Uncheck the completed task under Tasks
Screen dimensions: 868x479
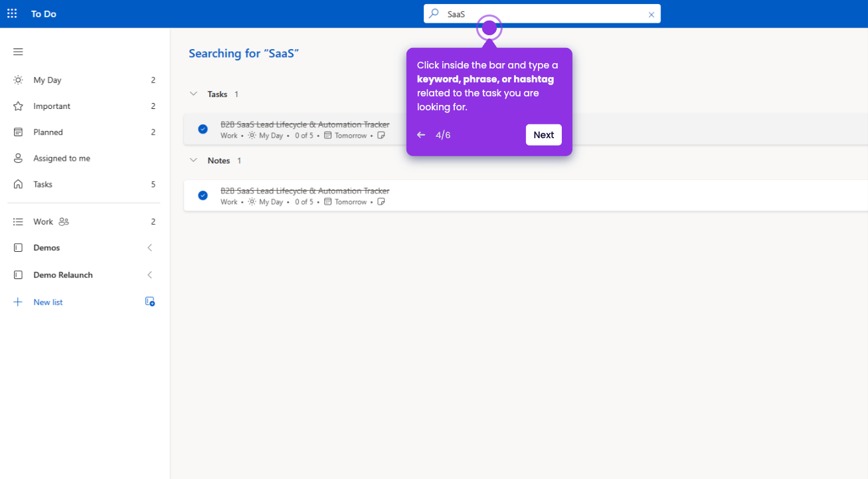point(203,129)
